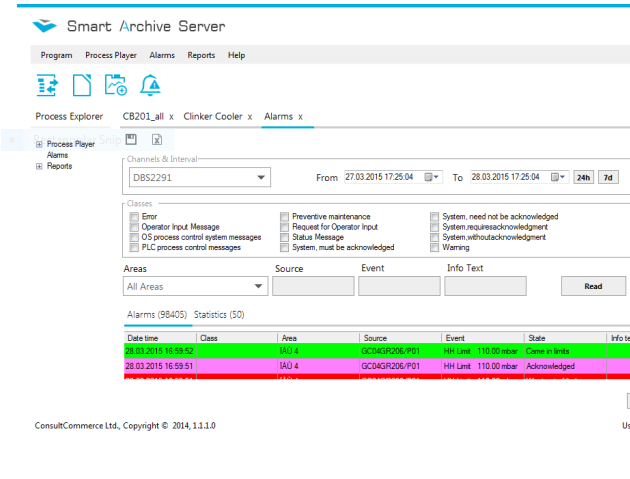This screenshot has height=479, width=630.
Task: Open the alarm bell toolbar icon
Action: pyautogui.click(x=150, y=85)
